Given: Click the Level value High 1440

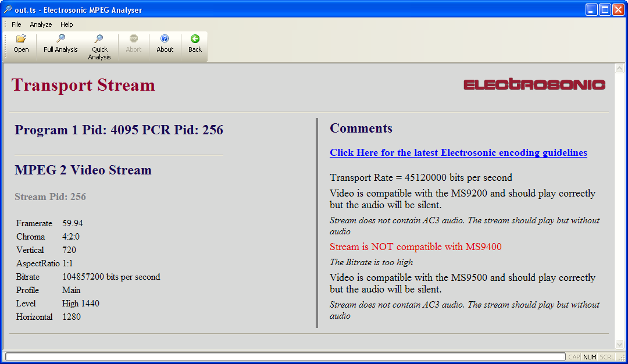Looking at the screenshot, I should point(80,304).
